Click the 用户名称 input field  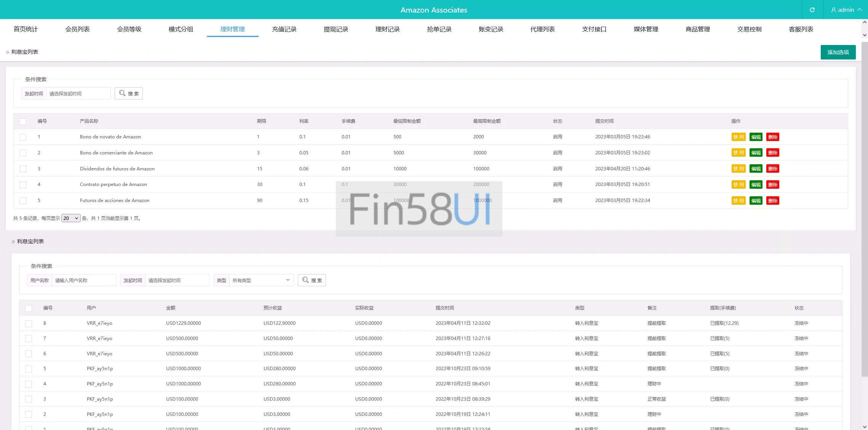[x=84, y=280]
